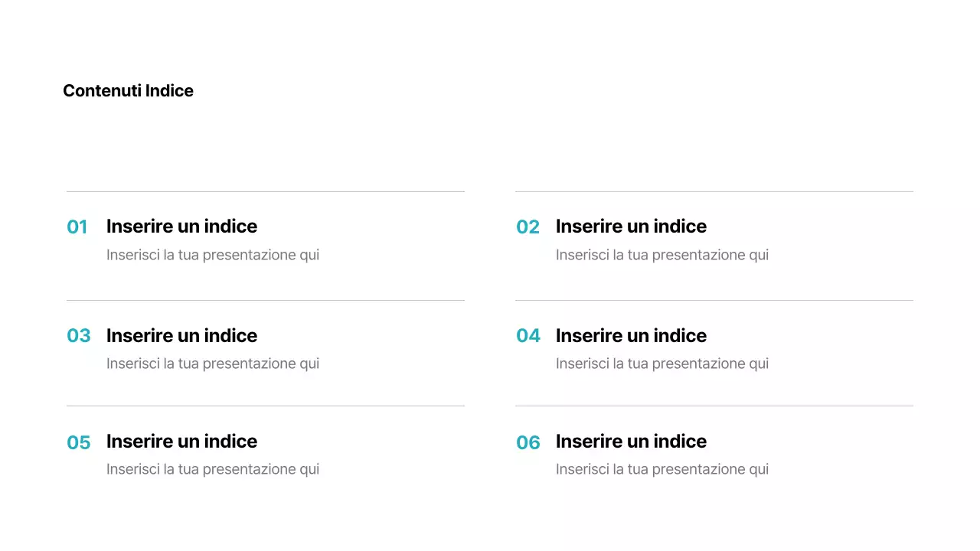The height and width of the screenshot is (551, 980).
Task: Click the gray subtitle under item 03
Action: pos(213,364)
